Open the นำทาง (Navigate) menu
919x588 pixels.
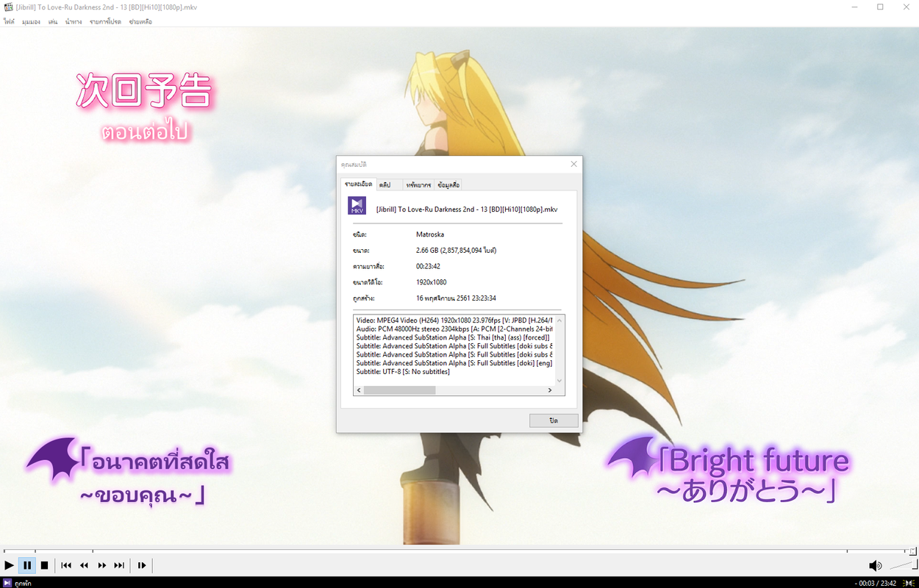[x=74, y=22]
